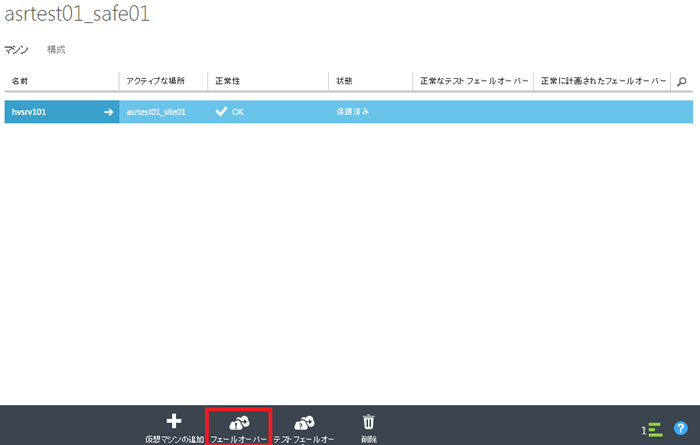Show notifications list icon with count 1
Image resolution: width=700 pixels, height=445 pixels.
pos(652,430)
